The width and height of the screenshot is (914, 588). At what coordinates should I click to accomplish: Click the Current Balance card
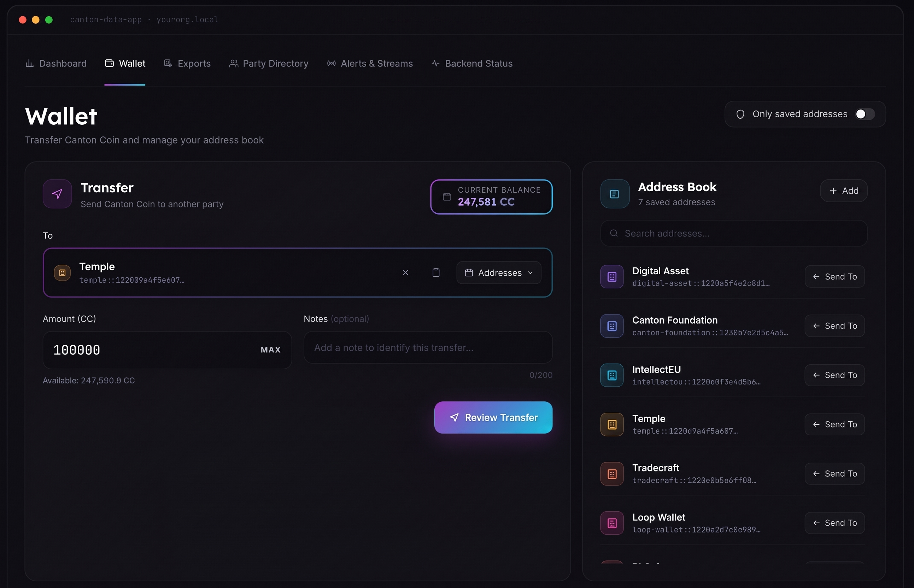(491, 197)
